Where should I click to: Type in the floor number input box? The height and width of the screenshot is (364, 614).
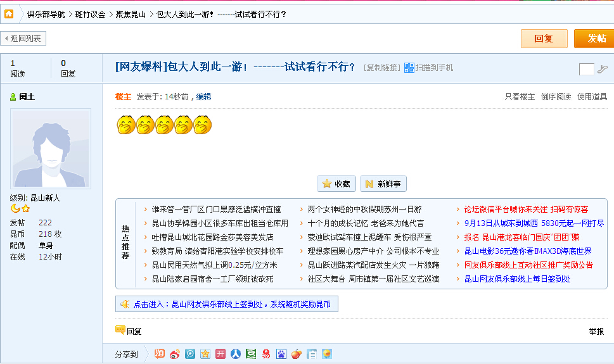(586, 69)
